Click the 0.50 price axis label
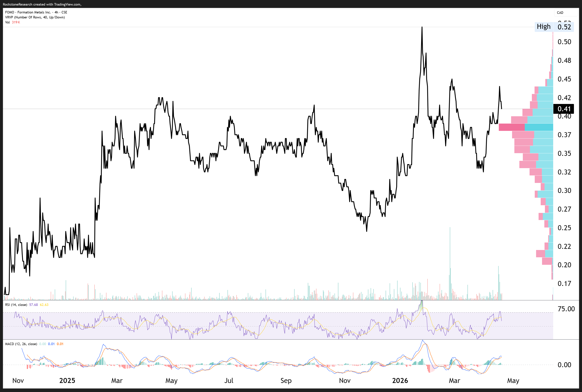Viewport: 582px width, 392px height. tap(564, 42)
